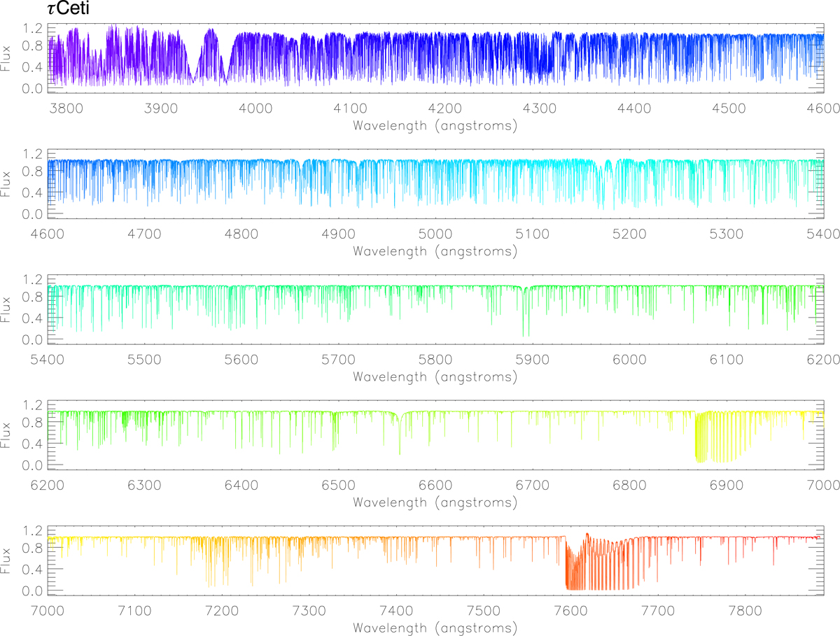This screenshot has height=636, width=840.
Task: Click the Flux axis label of the third panel
Action: click(10, 311)
